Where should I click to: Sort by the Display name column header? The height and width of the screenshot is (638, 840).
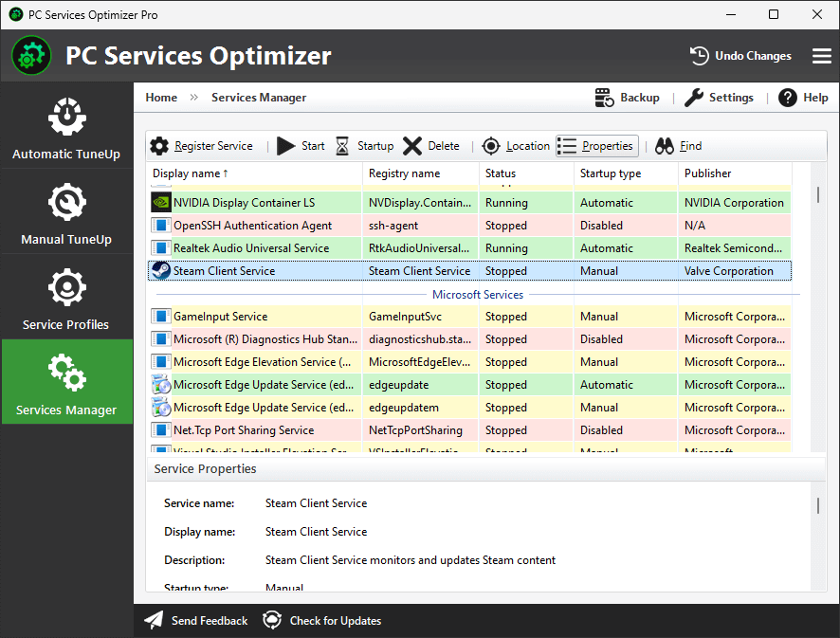click(254, 173)
